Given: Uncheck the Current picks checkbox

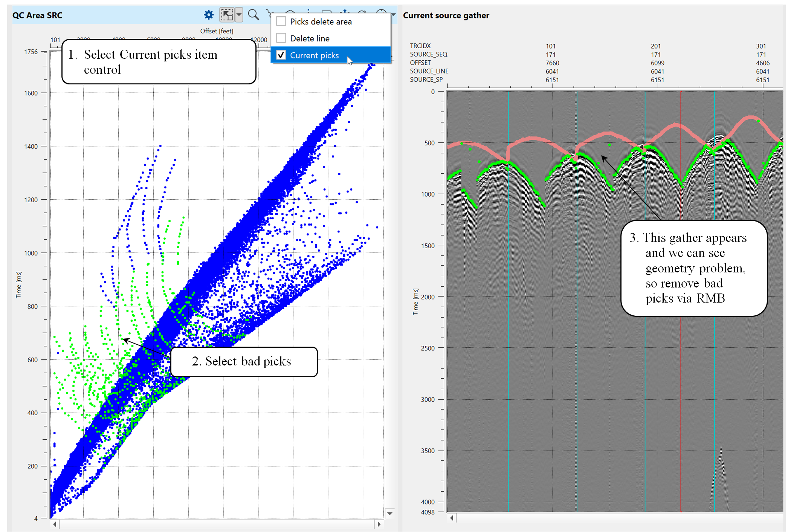Looking at the screenshot, I should tap(281, 55).
